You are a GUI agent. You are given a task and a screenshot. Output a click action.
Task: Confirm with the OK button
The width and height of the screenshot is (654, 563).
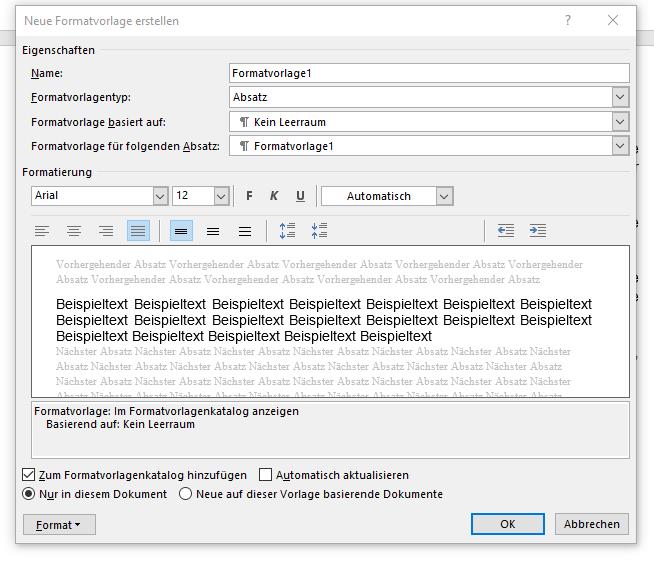pos(508,524)
